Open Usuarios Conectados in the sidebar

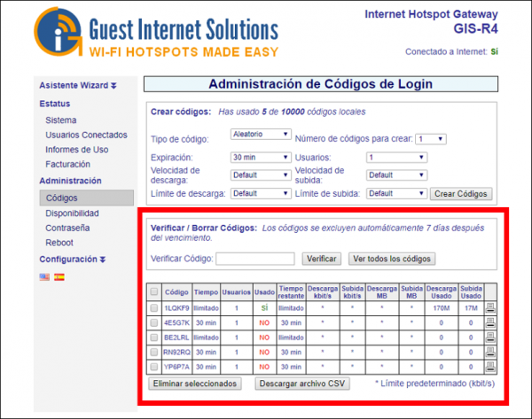point(87,135)
